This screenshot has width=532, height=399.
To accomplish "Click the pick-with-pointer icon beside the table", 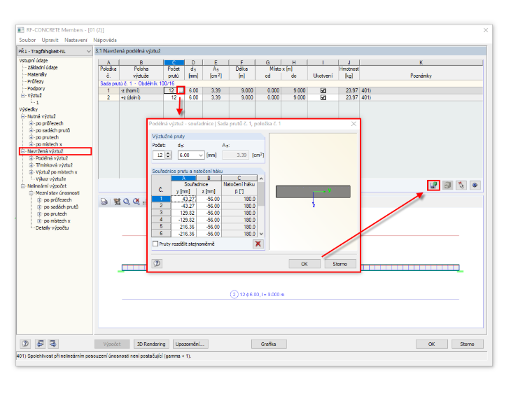I will point(461,185).
